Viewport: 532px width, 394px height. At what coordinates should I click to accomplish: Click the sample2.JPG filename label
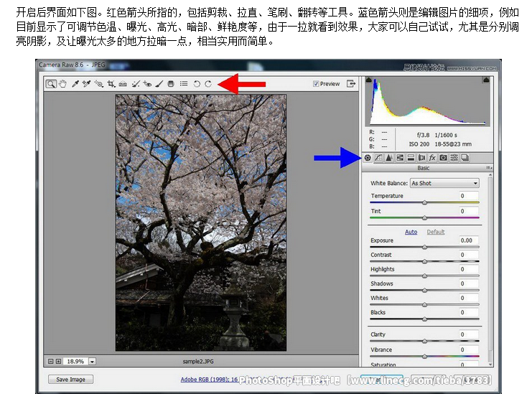[198, 362]
